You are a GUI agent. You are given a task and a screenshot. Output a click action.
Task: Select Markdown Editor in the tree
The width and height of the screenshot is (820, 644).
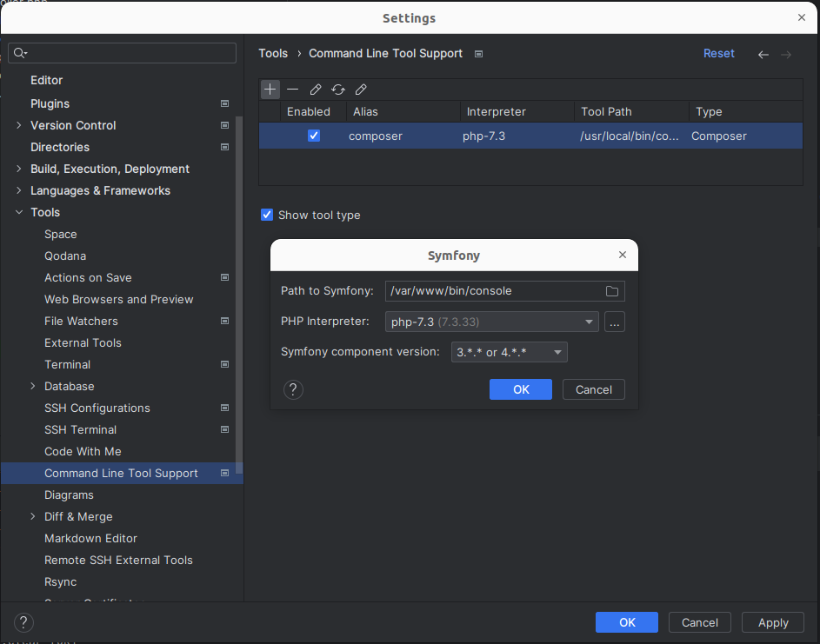point(90,539)
